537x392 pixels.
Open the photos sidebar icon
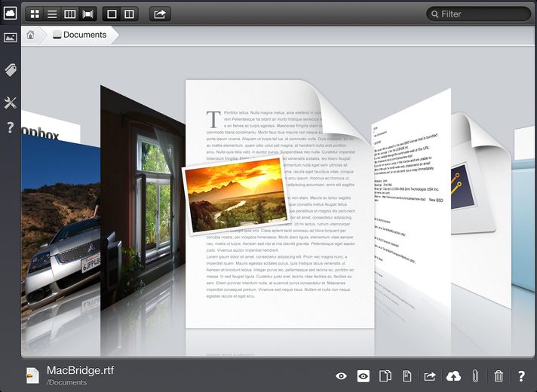[x=11, y=38]
